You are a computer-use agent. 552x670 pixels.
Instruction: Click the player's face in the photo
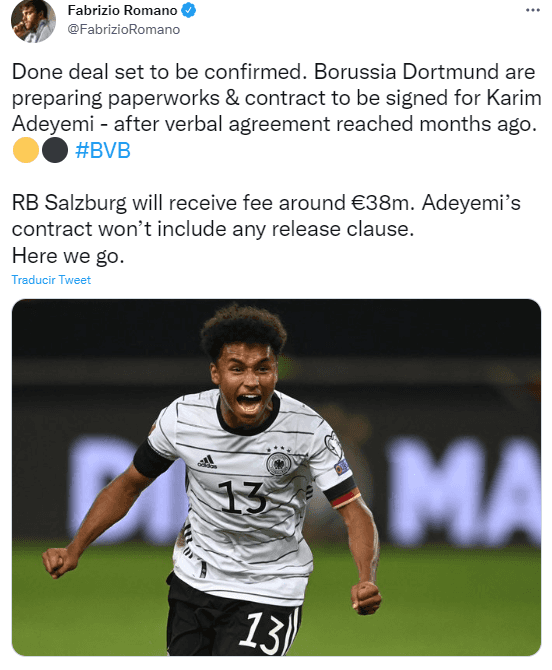pos(244,382)
